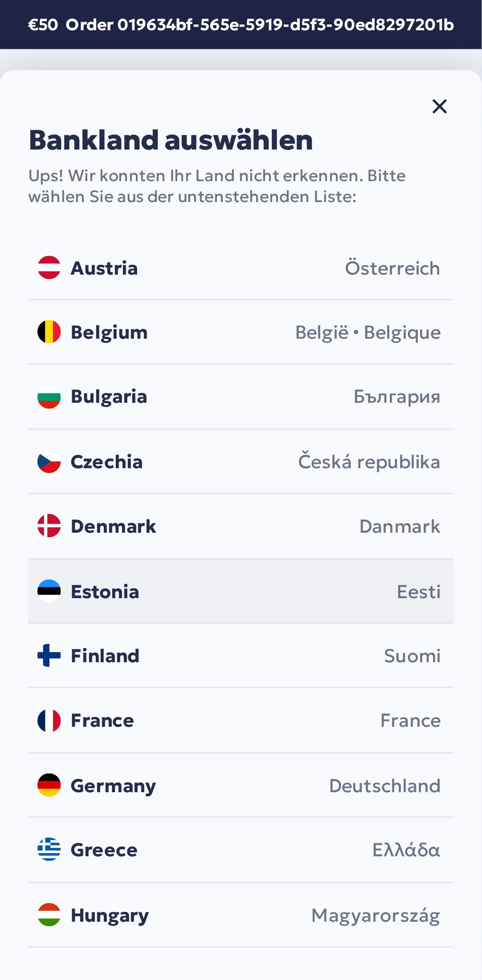Click the order ID header text

(260, 25)
